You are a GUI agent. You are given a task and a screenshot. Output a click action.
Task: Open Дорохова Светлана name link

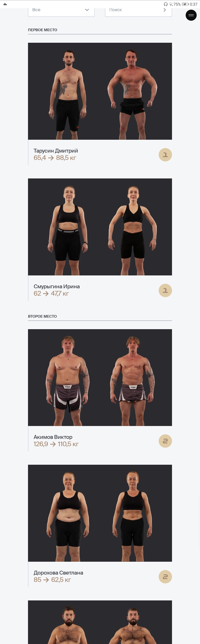click(58, 573)
